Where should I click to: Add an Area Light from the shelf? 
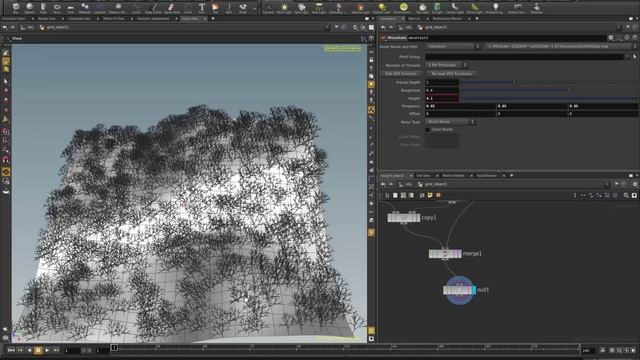coord(319,8)
